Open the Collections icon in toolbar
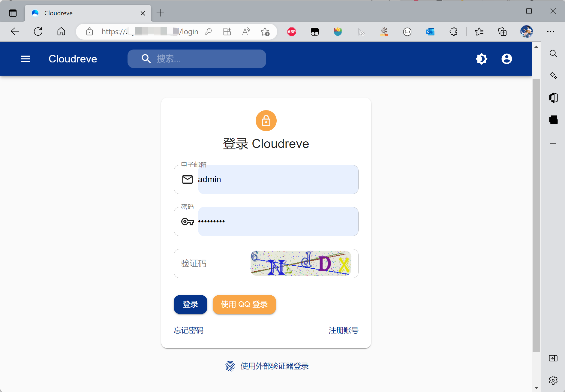This screenshot has width=565, height=392. (x=502, y=32)
